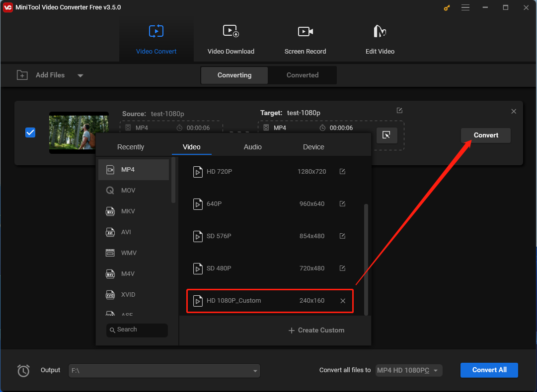Choose the M4V format
The height and width of the screenshot is (392, 537).
click(134, 274)
